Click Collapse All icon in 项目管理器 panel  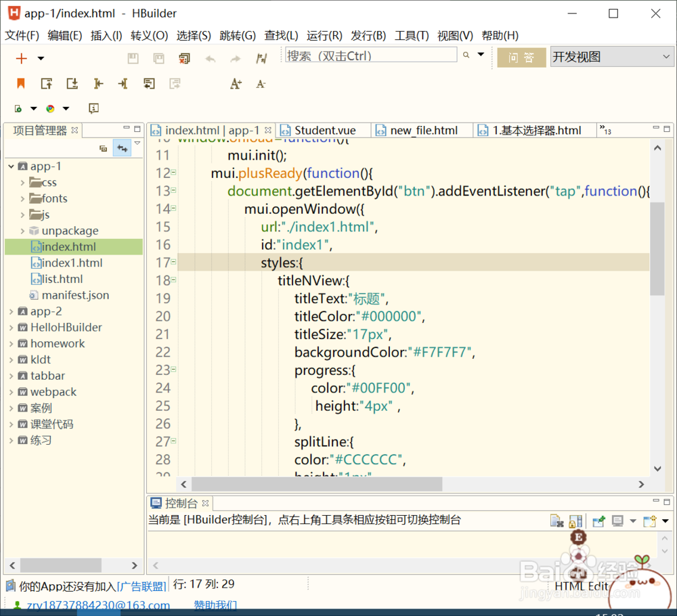click(103, 148)
